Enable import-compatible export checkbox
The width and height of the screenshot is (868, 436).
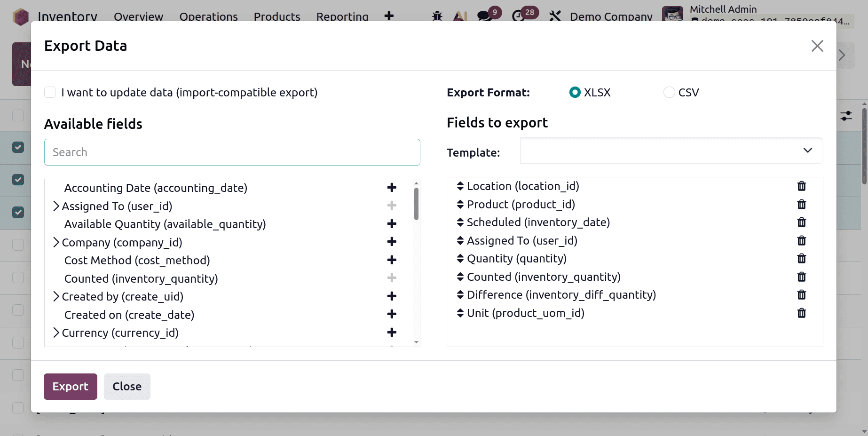pyautogui.click(x=50, y=92)
